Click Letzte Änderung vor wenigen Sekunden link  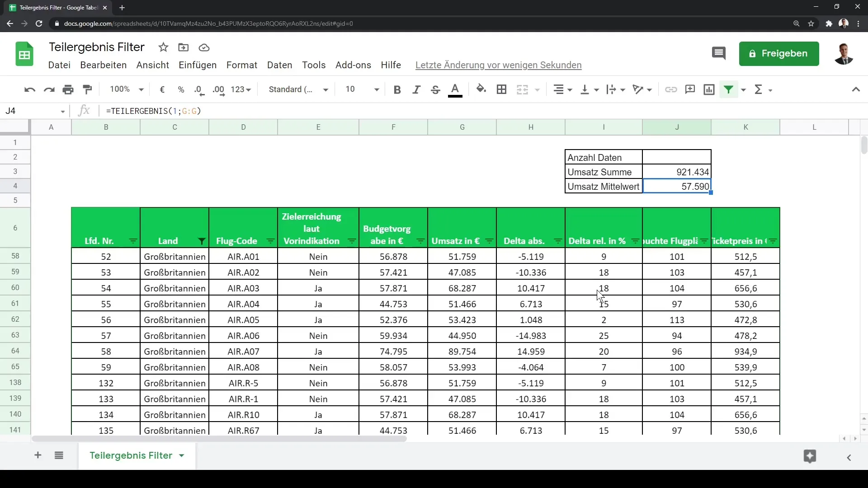(498, 65)
